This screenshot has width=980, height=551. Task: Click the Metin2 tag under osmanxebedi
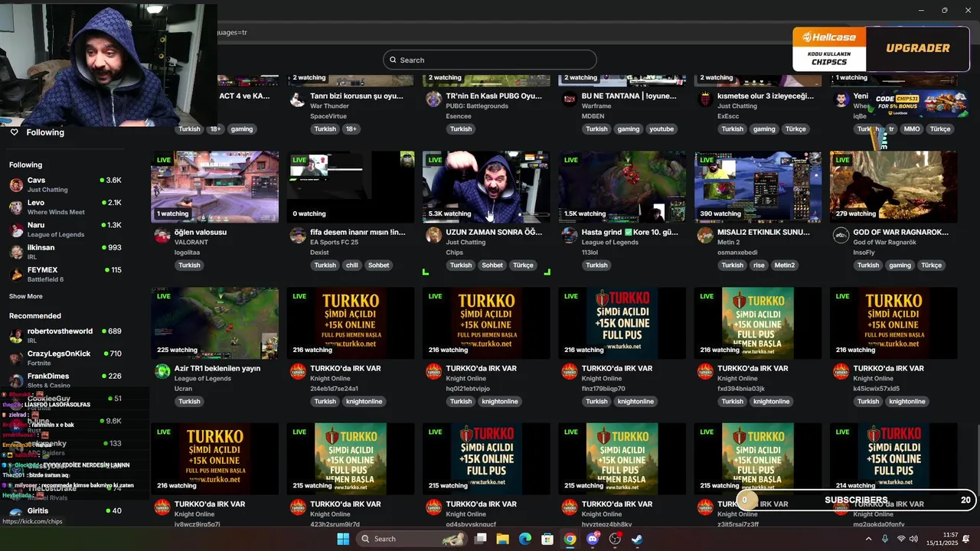785,266
